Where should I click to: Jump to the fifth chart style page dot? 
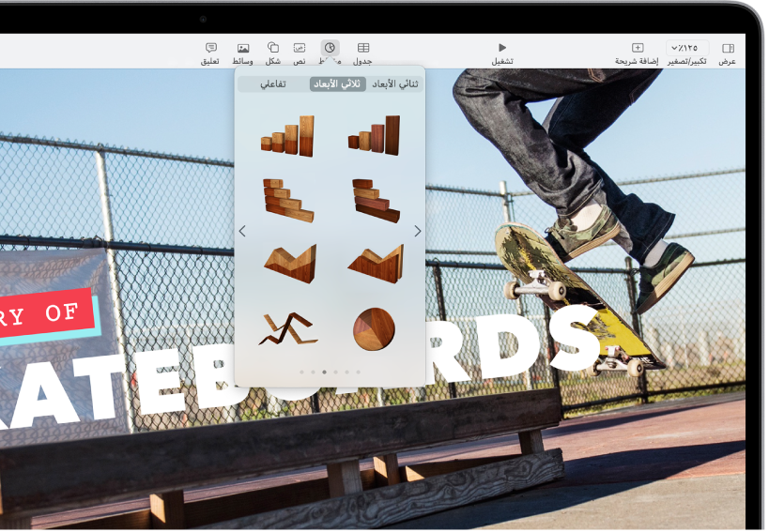coord(346,372)
